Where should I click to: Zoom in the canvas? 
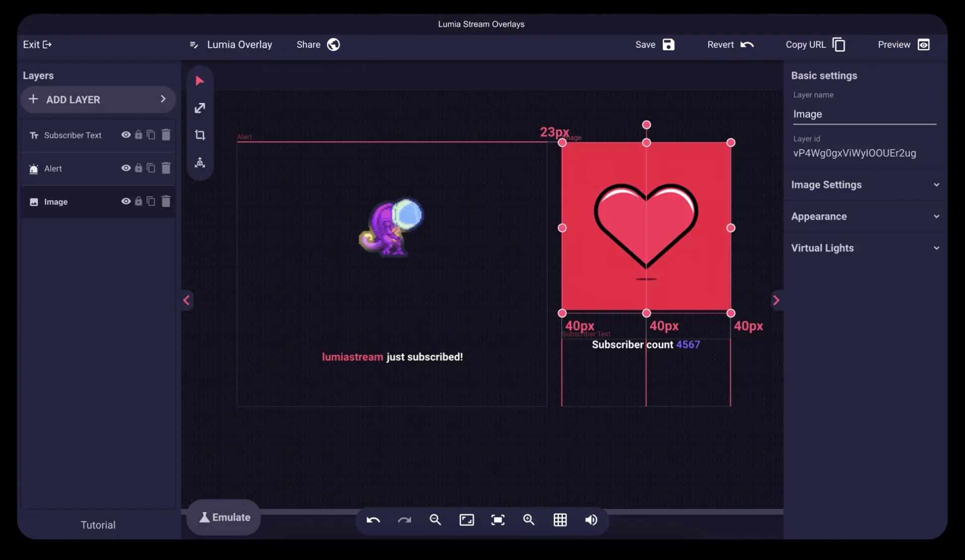pos(529,520)
